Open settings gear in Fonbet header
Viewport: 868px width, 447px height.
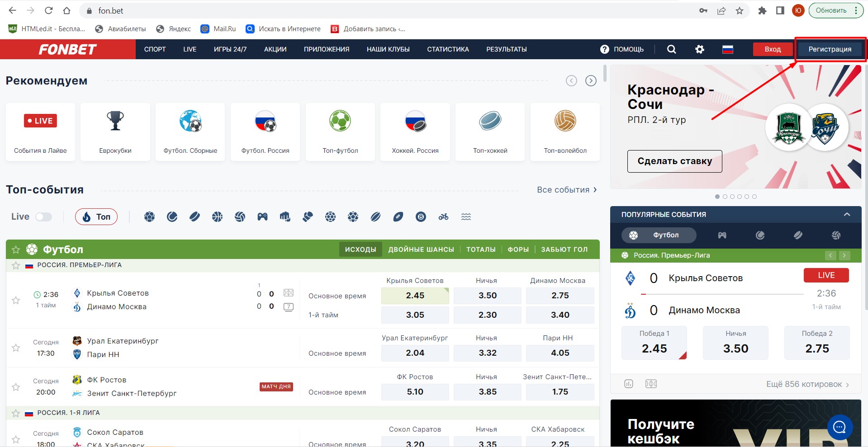pyautogui.click(x=699, y=49)
